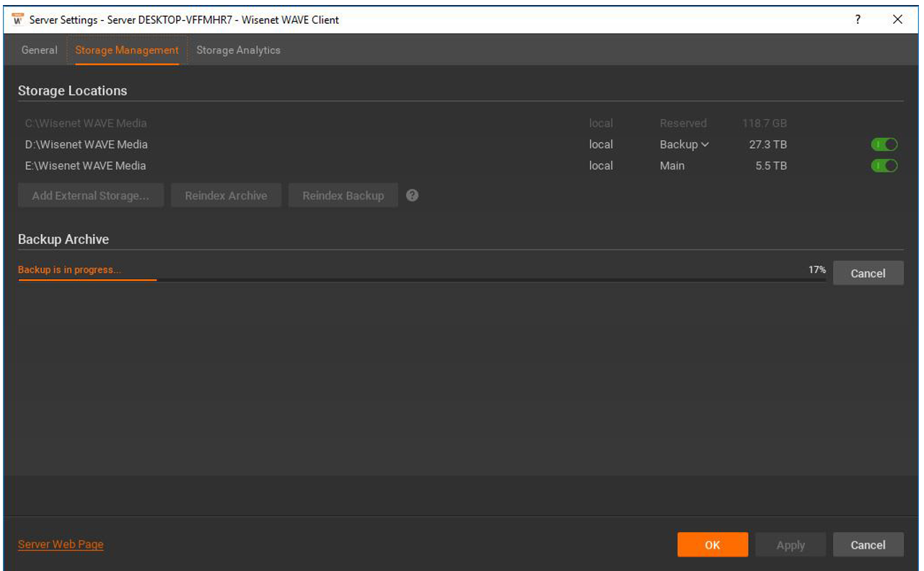Cancel the Server Settings dialog
Screen dimensions: 924x571
click(868, 545)
